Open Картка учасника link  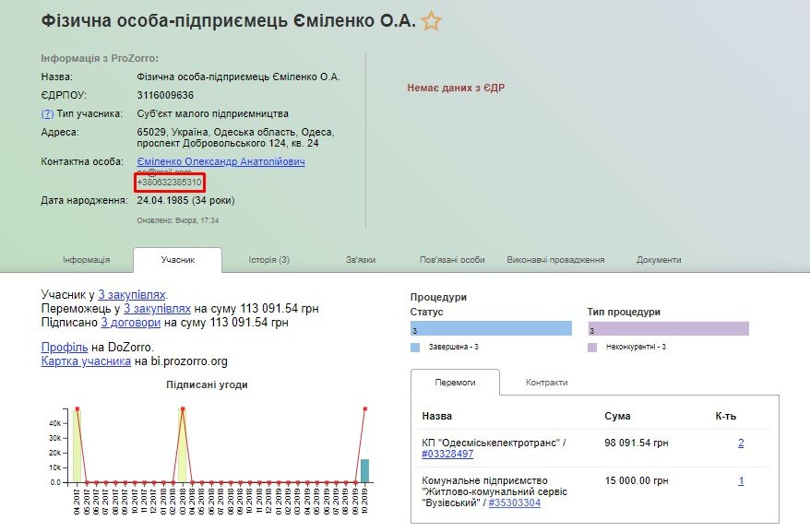pyautogui.click(x=86, y=361)
